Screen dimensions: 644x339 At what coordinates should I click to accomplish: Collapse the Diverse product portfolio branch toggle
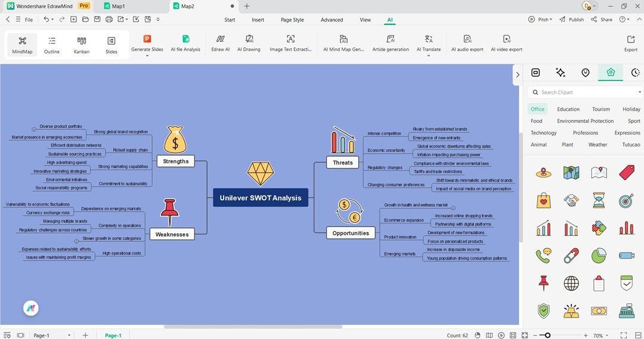(x=33, y=129)
